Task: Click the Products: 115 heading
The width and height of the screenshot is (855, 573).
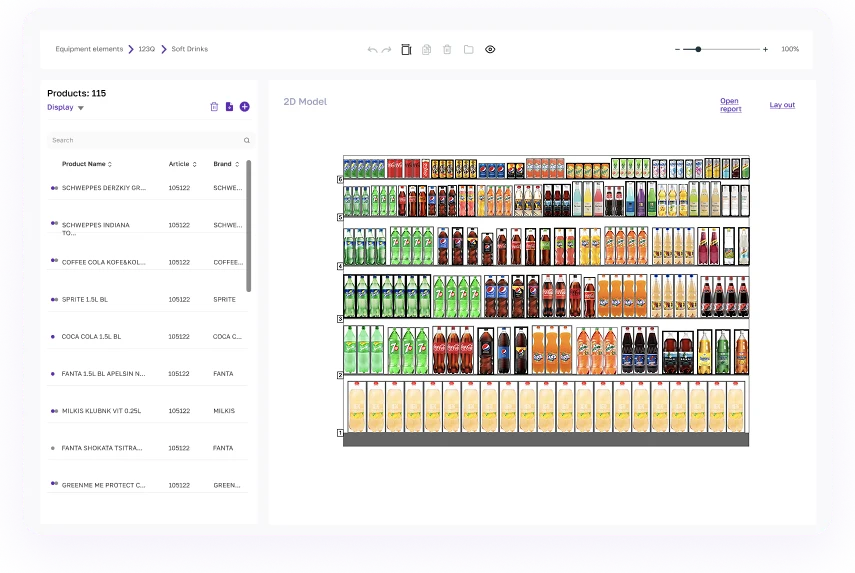Action: 76,93
